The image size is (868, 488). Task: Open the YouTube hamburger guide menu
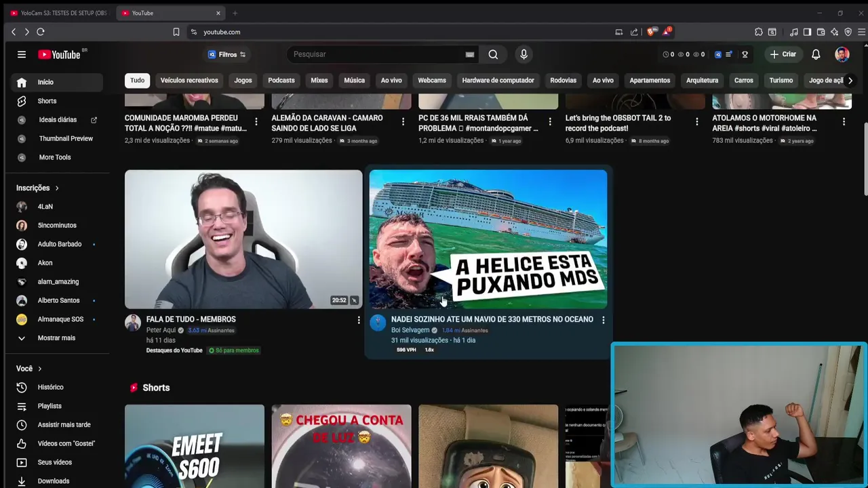coord(22,54)
